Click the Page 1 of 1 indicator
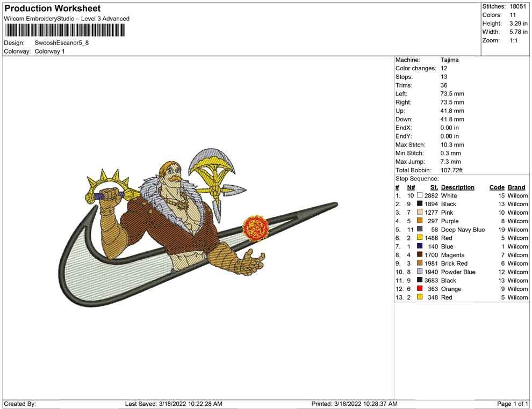The height and width of the screenshot is (409, 532). (x=512, y=404)
